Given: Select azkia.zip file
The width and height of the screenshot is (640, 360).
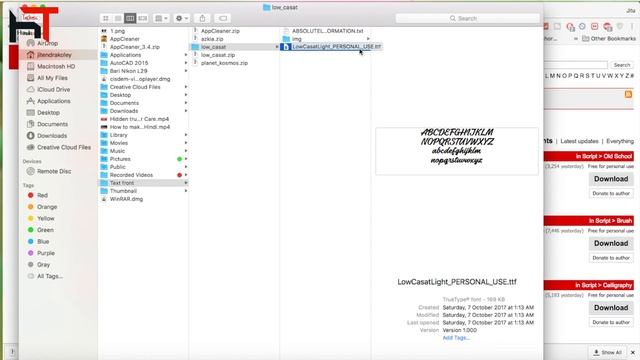Looking at the screenshot, I should (212, 39).
